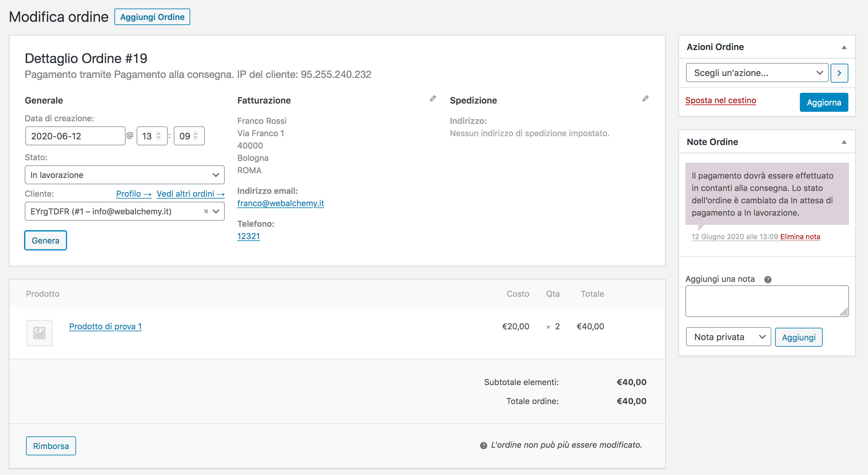This screenshot has width=868, height=475.
Task: Click the Rimborsa button
Action: coord(51,446)
